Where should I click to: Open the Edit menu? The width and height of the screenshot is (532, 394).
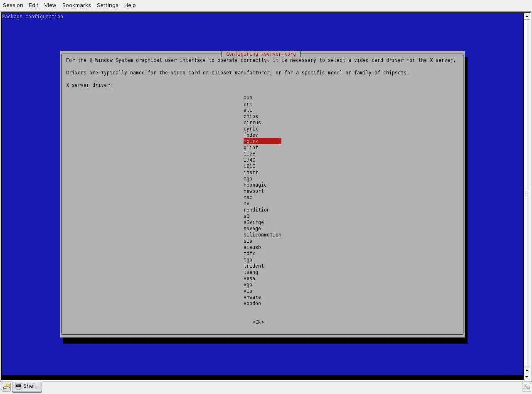pyautogui.click(x=34, y=5)
